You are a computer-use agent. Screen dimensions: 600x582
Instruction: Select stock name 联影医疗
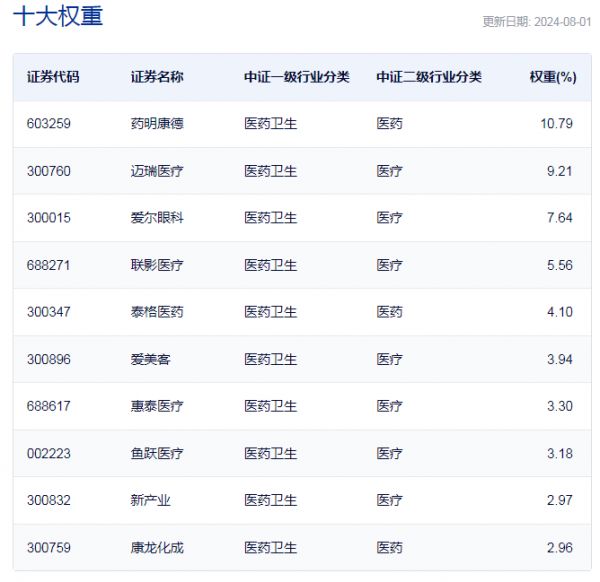click(157, 265)
